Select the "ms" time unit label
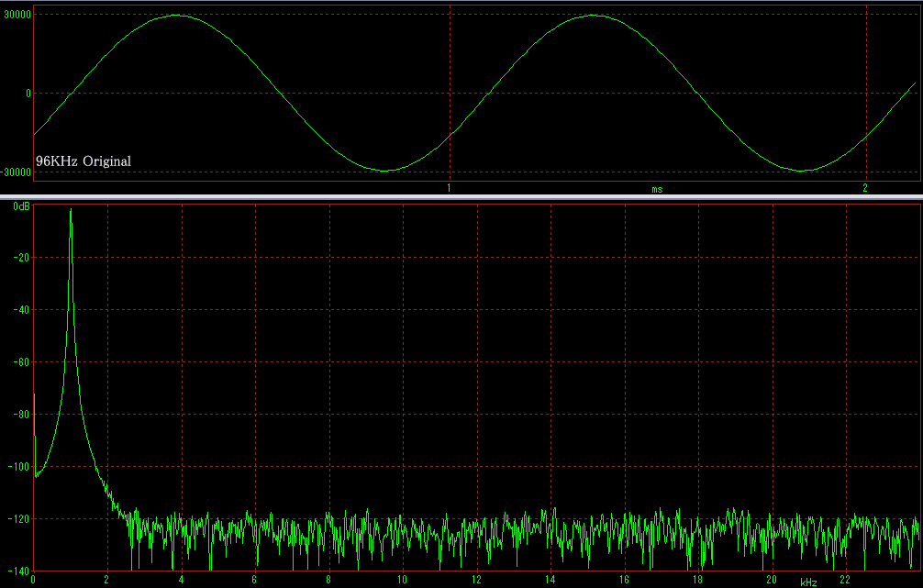 (x=657, y=190)
